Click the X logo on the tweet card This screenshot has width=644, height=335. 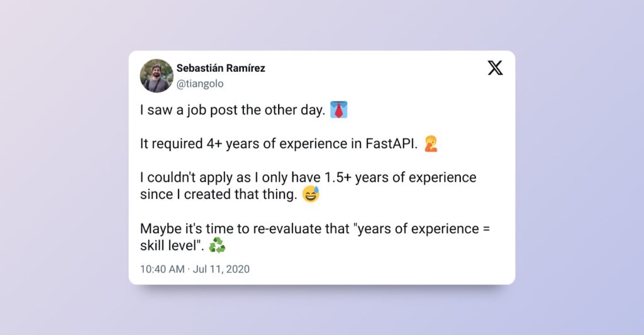(495, 69)
